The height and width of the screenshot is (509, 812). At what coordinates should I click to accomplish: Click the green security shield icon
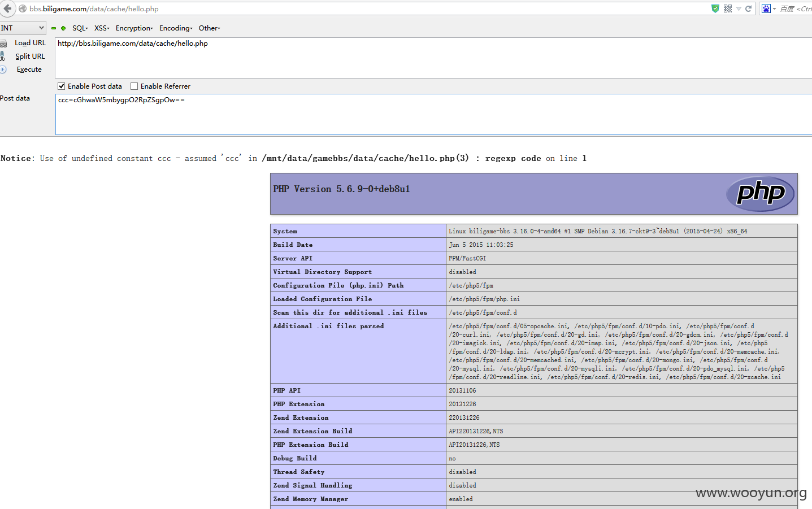715,8
